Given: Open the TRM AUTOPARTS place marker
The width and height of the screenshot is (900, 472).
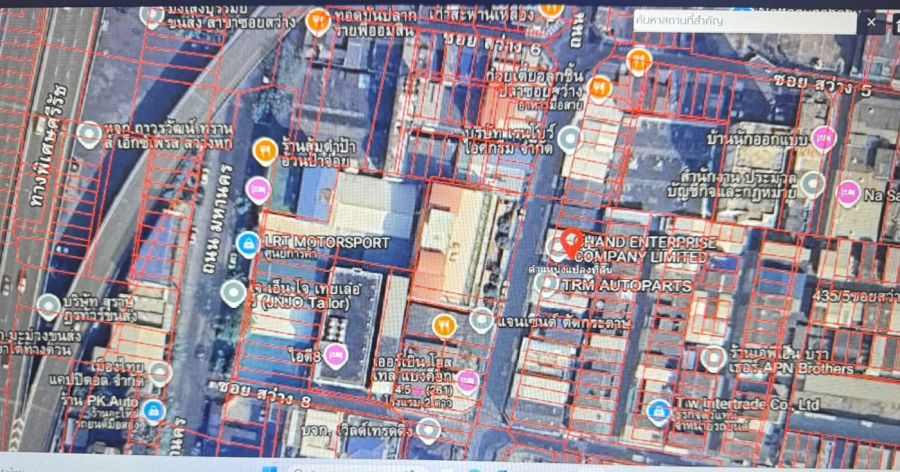Looking at the screenshot, I should click(x=546, y=283).
